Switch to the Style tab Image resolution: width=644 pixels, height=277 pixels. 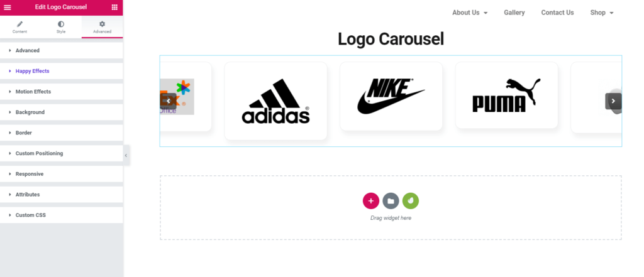click(61, 26)
